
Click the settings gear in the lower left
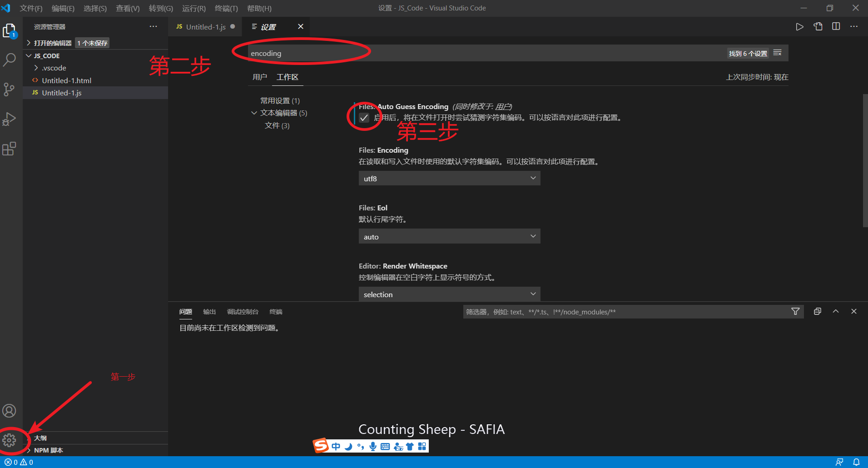(x=10, y=440)
